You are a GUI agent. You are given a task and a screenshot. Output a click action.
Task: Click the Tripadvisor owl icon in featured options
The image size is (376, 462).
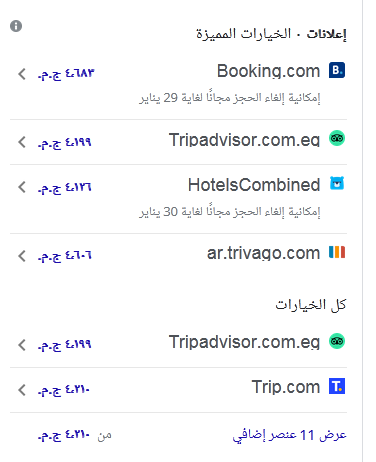pyautogui.click(x=337, y=138)
